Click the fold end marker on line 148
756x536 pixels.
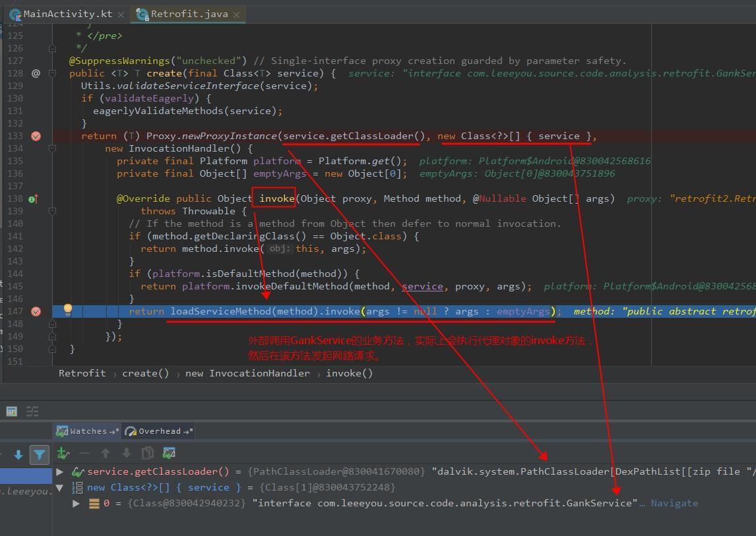click(x=53, y=324)
